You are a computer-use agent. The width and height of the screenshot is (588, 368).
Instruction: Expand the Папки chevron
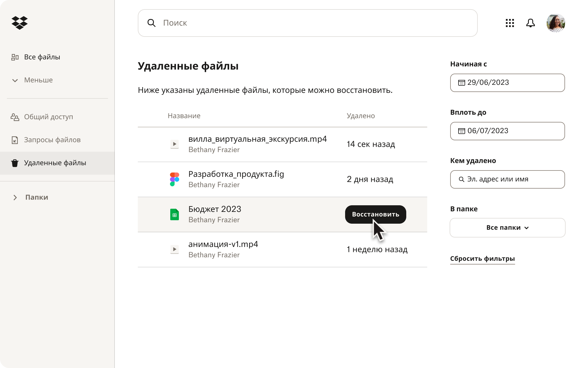[15, 198]
